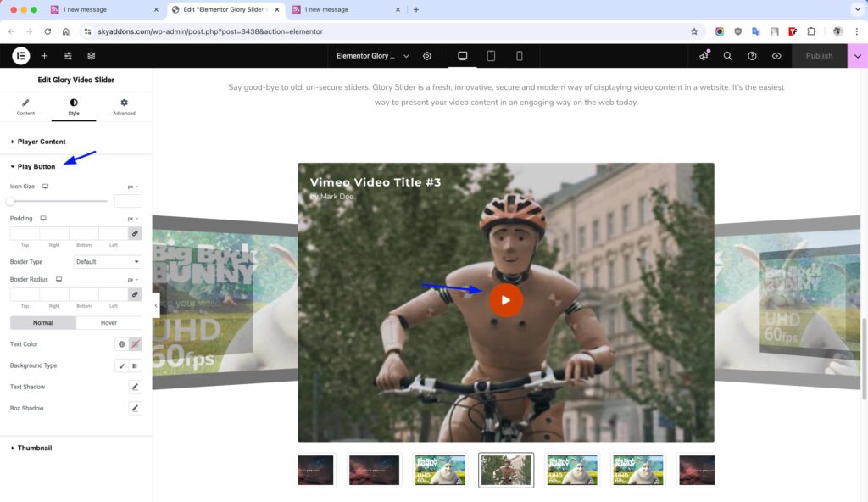Open the tab search dropdown arrow
This screenshot has width=868, height=502.
pyautogui.click(x=858, y=9)
